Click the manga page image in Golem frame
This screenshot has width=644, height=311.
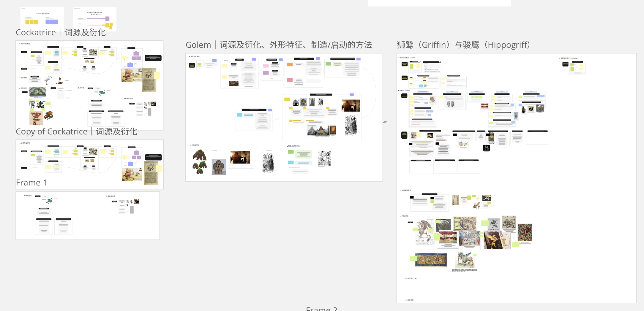pyautogui.click(x=324, y=158)
